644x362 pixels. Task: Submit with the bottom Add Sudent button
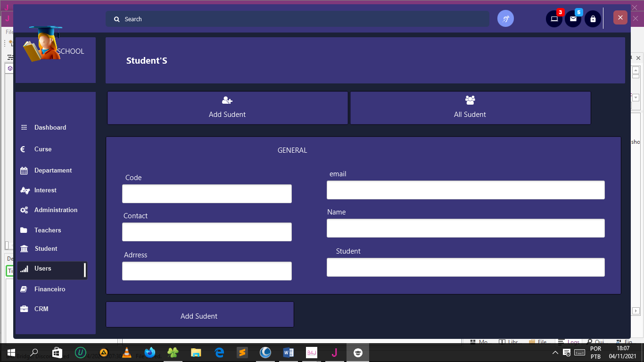[200, 314]
